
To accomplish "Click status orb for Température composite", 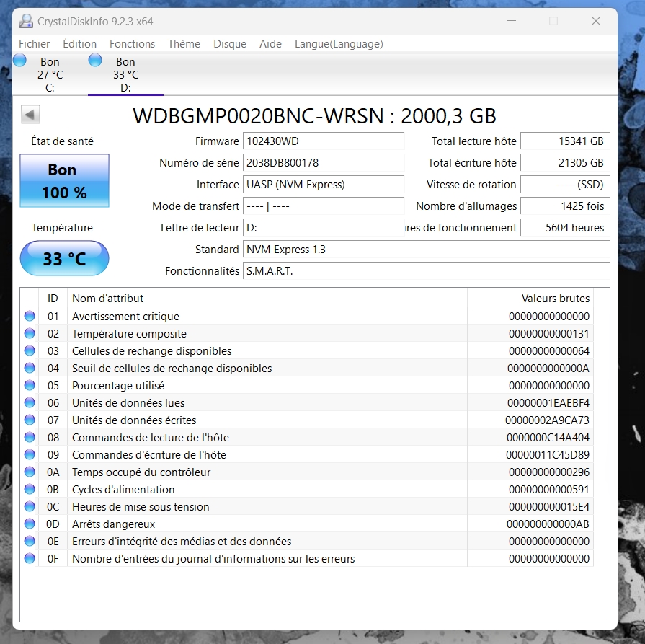I will coord(30,333).
